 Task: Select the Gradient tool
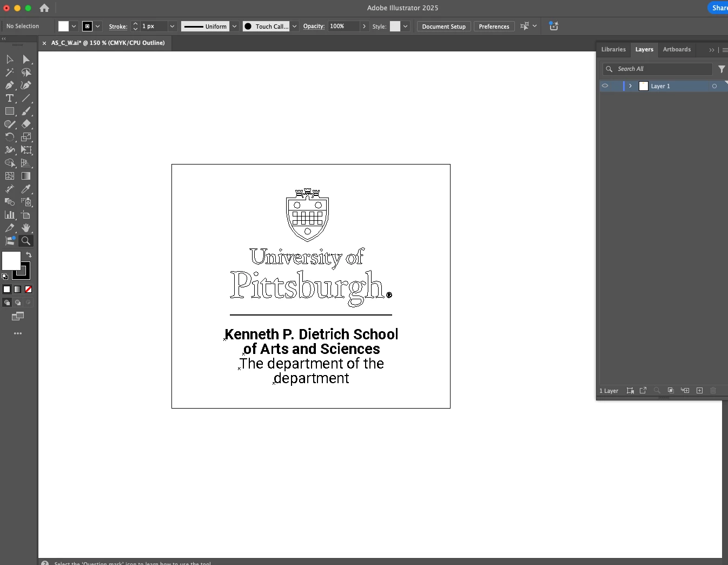point(26,176)
